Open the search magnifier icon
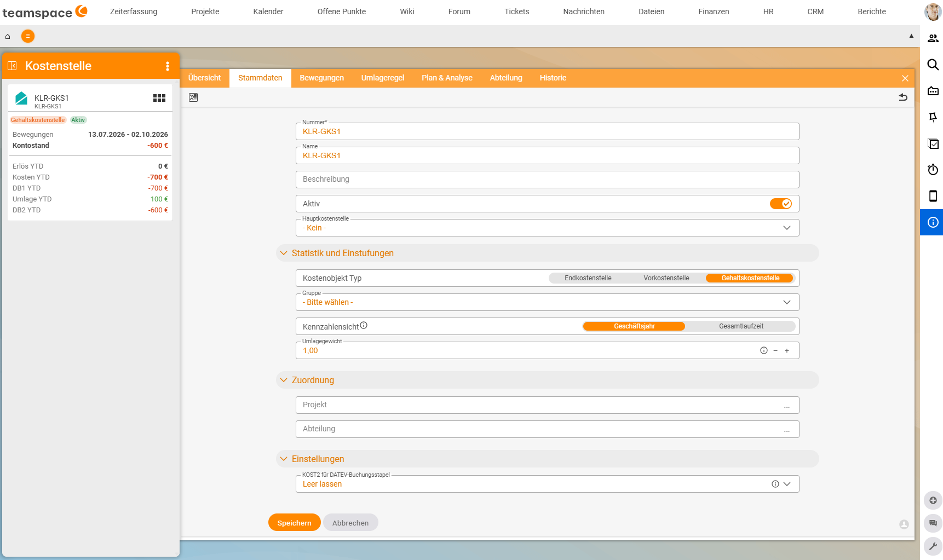The height and width of the screenshot is (560, 943). (933, 65)
